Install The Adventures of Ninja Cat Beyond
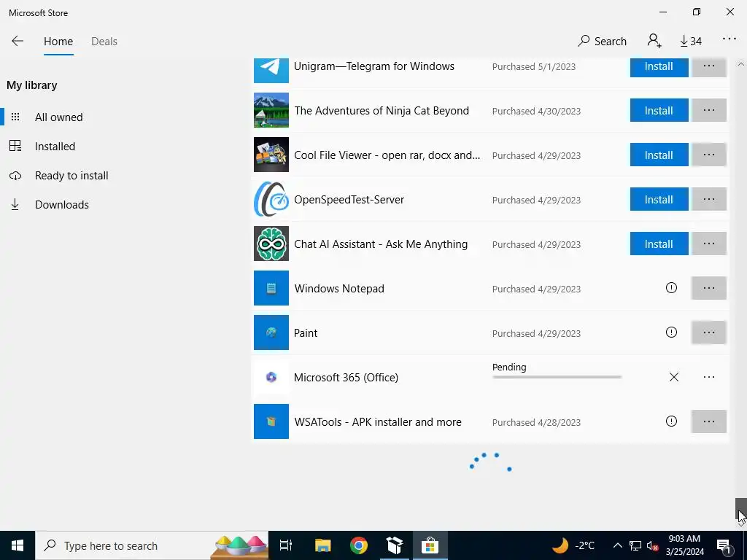This screenshot has height=560, width=747. 659,111
